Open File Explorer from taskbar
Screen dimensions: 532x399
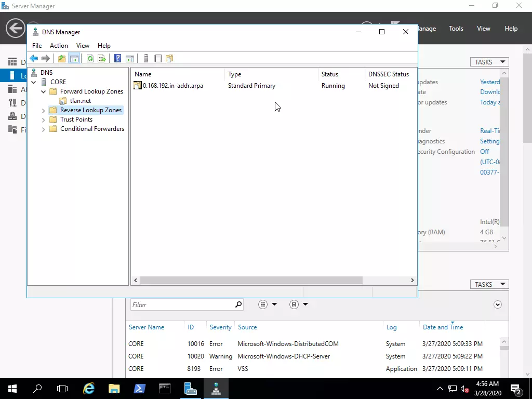point(114,389)
